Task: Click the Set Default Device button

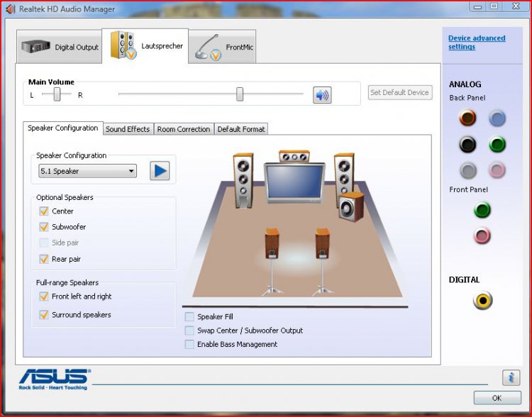Action: point(399,92)
